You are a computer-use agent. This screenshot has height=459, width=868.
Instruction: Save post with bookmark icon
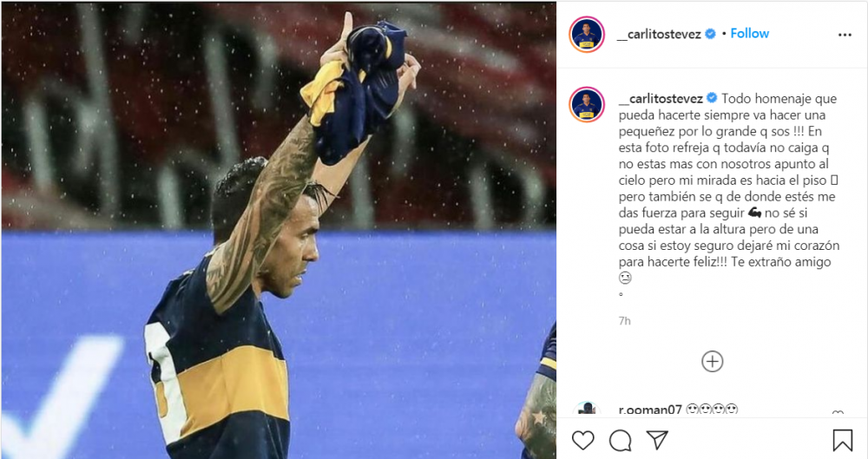(843, 441)
